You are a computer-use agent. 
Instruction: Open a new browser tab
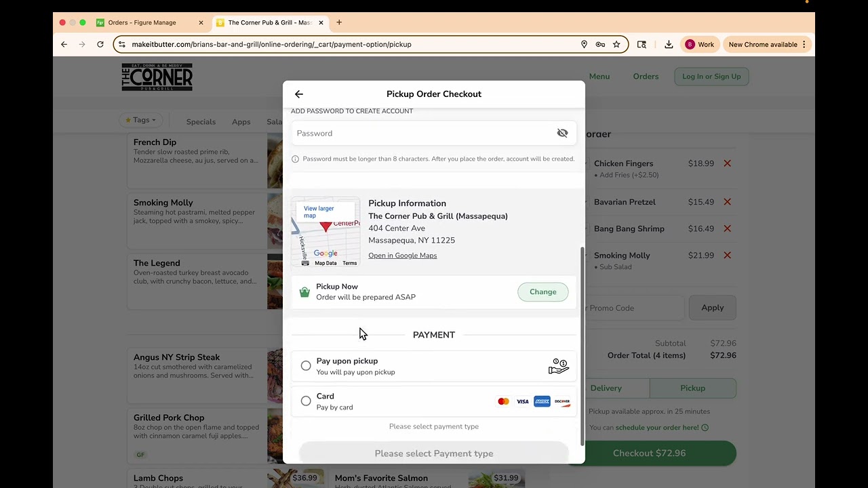pos(339,22)
